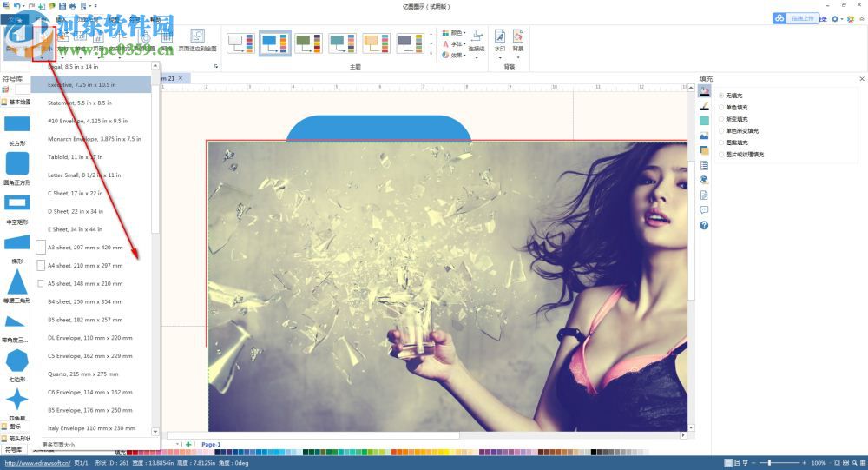Select single color gradient fill radio option
This screenshot has width=868, height=470.
click(x=721, y=131)
